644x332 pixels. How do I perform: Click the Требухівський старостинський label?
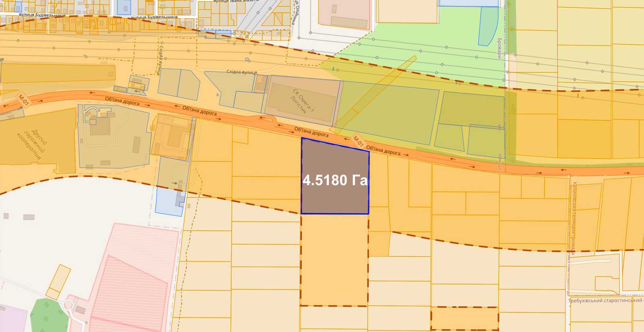605,301
